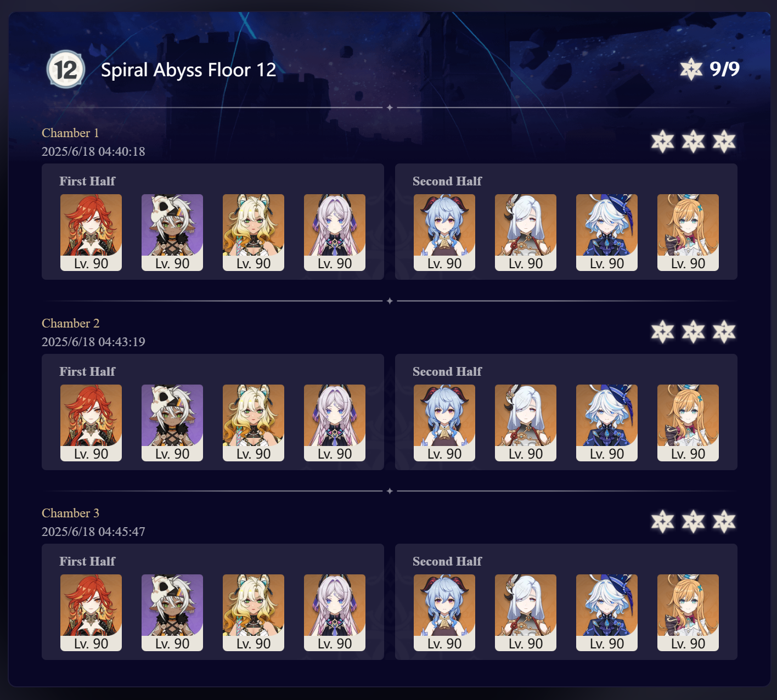
Task: Click the 9/9 total stars icon
Action: (x=691, y=69)
